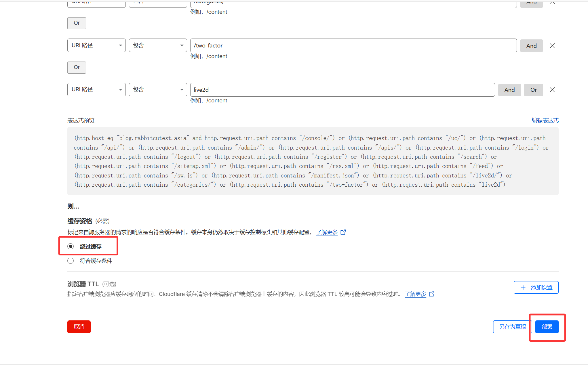This screenshot has width=588, height=369.
Task: Click Or button in live2d row
Action: coord(533,90)
